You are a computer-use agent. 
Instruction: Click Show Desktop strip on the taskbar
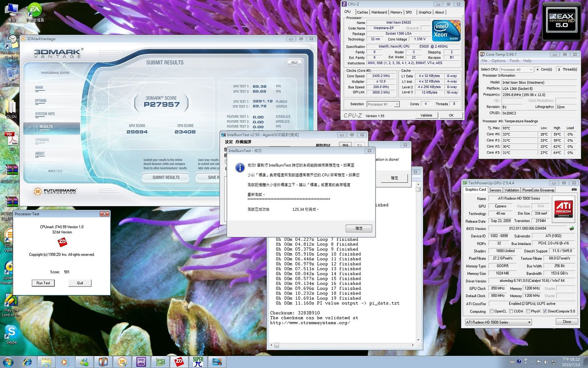pos(585,362)
